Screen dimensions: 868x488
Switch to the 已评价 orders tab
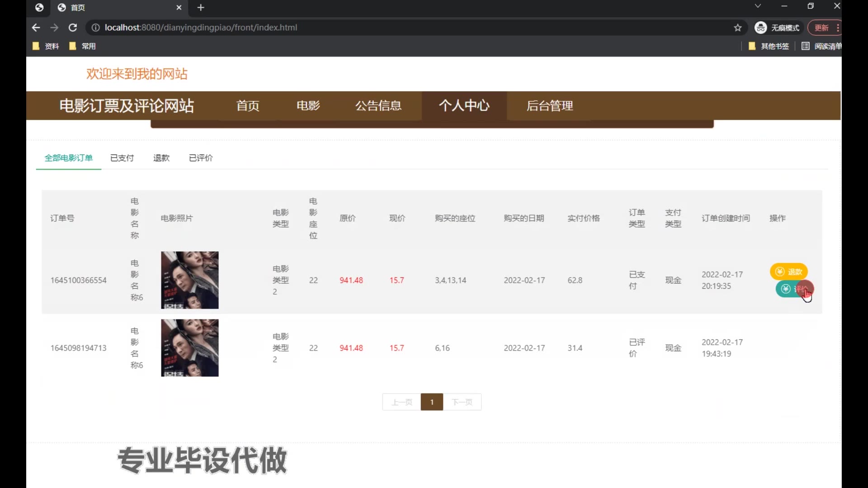pyautogui.click(x=201, y=158)
